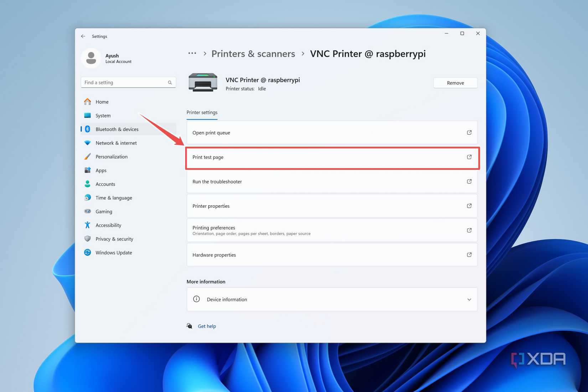Click external-link icon on Printer properties
Image resolution: width=588 pixels, height=392 pixels.
[x=469, y=206]
